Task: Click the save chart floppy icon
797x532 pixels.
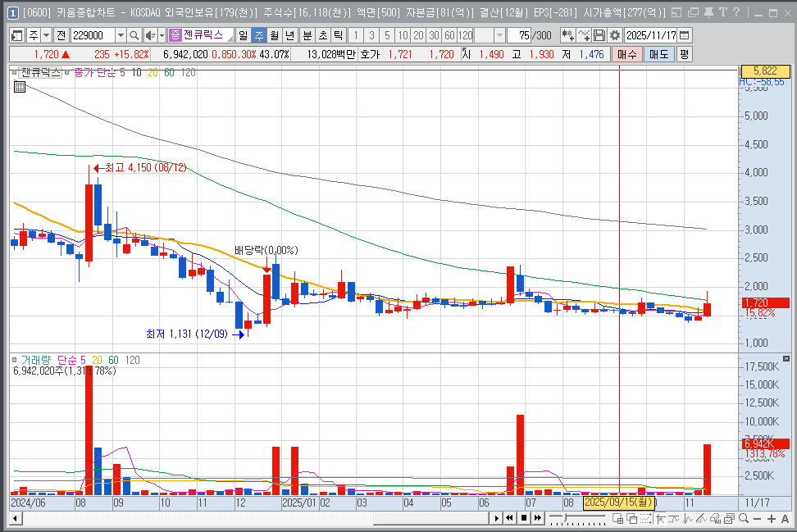Action: click(x=599, y=35)
